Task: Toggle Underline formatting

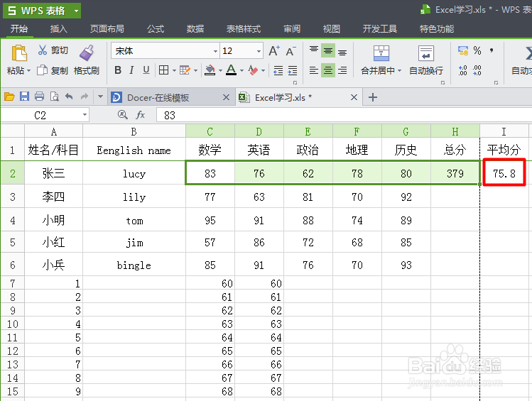Action: 146,70
